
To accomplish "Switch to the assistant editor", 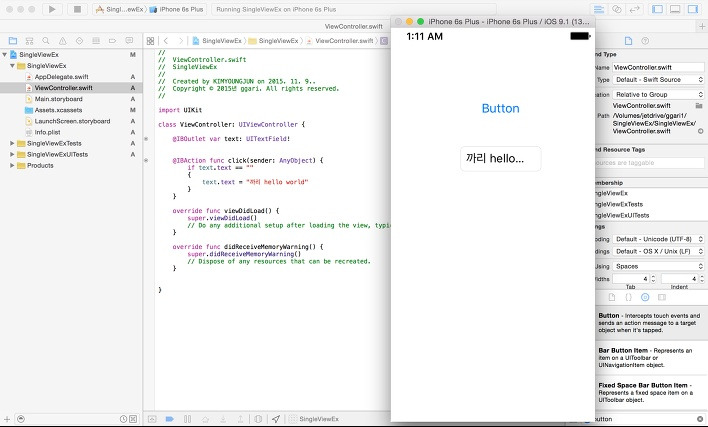I will pos(616,9).
